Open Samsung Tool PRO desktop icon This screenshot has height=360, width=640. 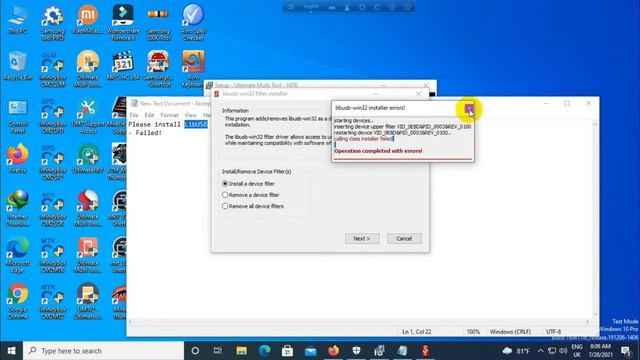tap(53, 22)
